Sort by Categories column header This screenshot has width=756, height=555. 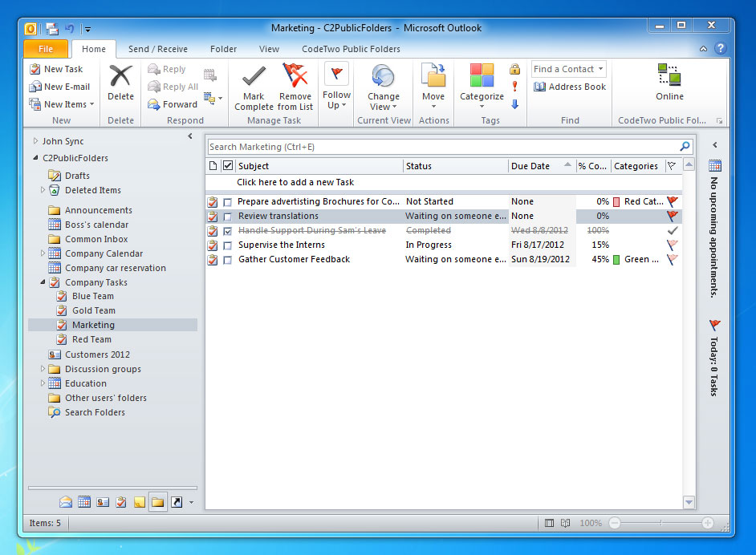click(637, 166)
